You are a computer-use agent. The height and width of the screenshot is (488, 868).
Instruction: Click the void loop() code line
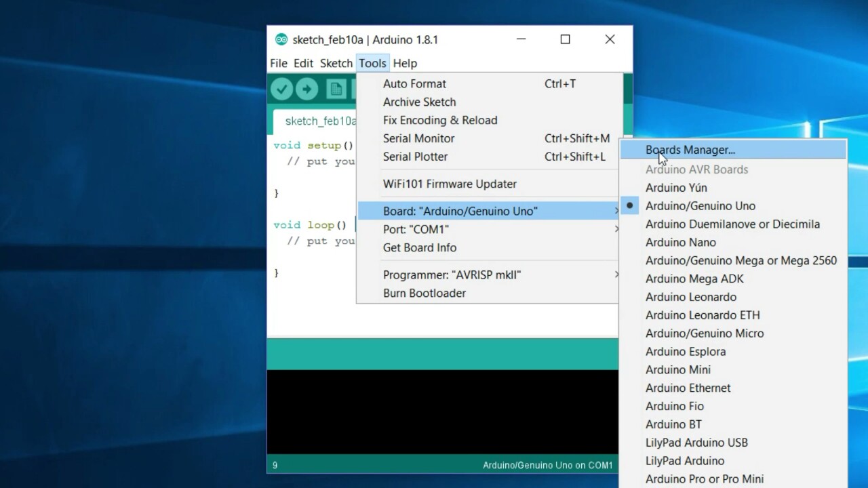click(310, 225)
